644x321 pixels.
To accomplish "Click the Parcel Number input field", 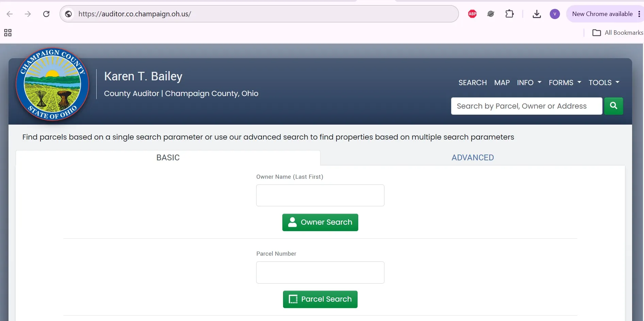I will (320, 272).
